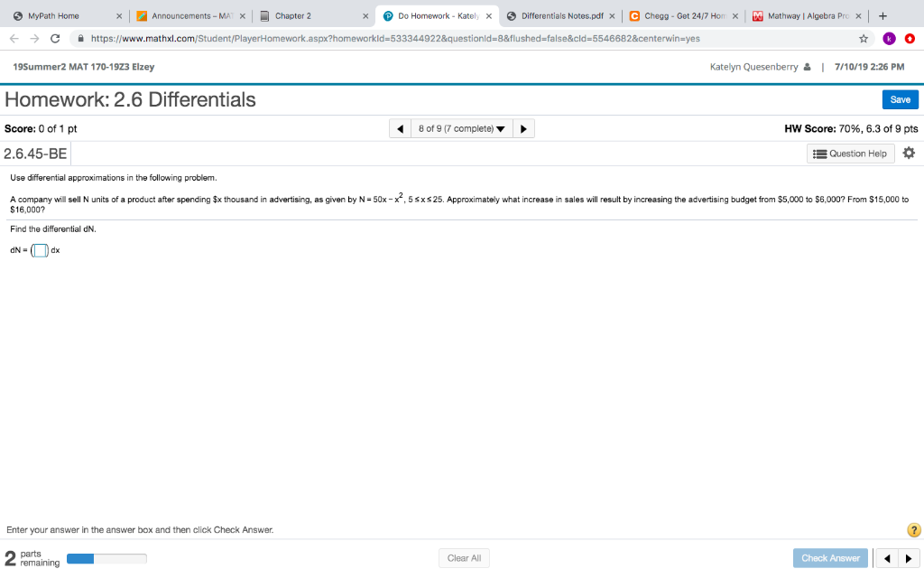Click Check Answer
This screenshot has height=578, width=924.
pos(829,557)
